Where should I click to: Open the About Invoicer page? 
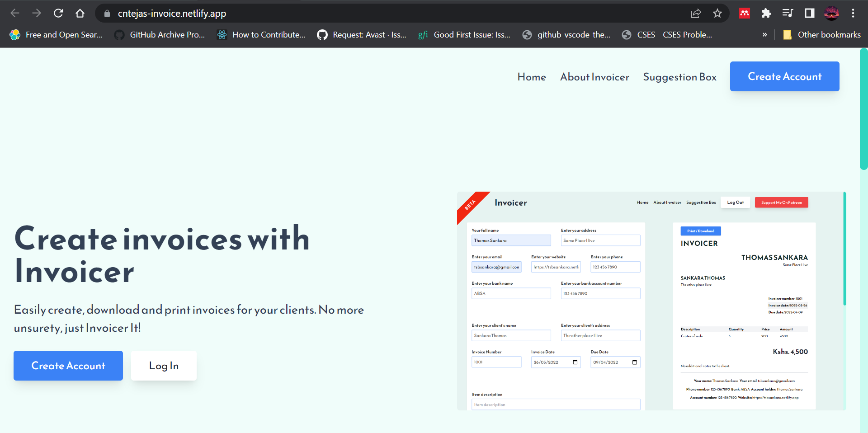[x=594, y=77]
